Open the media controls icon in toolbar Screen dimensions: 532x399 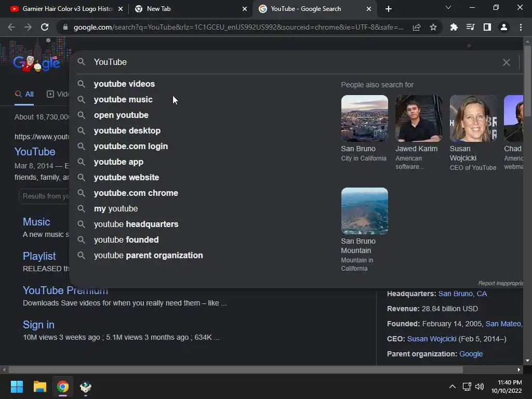point(471,27)
